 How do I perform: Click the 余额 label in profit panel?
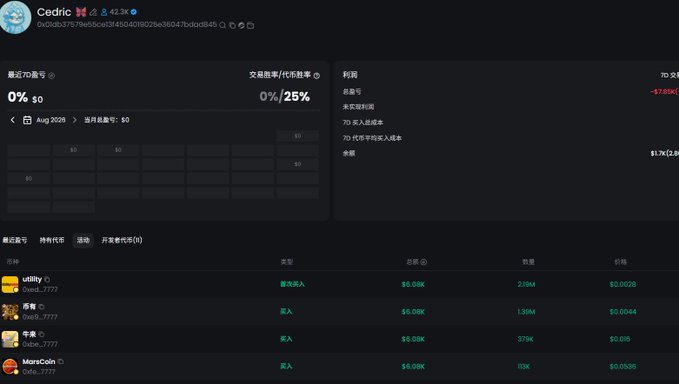click(x=349, y=153)
